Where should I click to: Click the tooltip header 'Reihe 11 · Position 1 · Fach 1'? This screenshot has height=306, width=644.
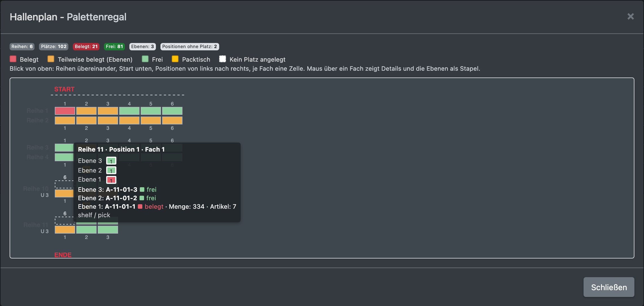point(121,149)
